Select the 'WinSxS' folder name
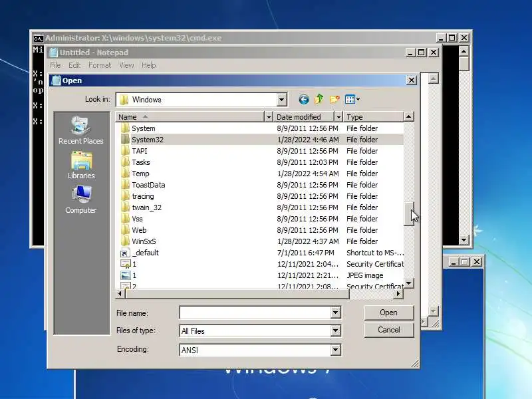This screenshot has width=532, height=399. pos(144,241)
